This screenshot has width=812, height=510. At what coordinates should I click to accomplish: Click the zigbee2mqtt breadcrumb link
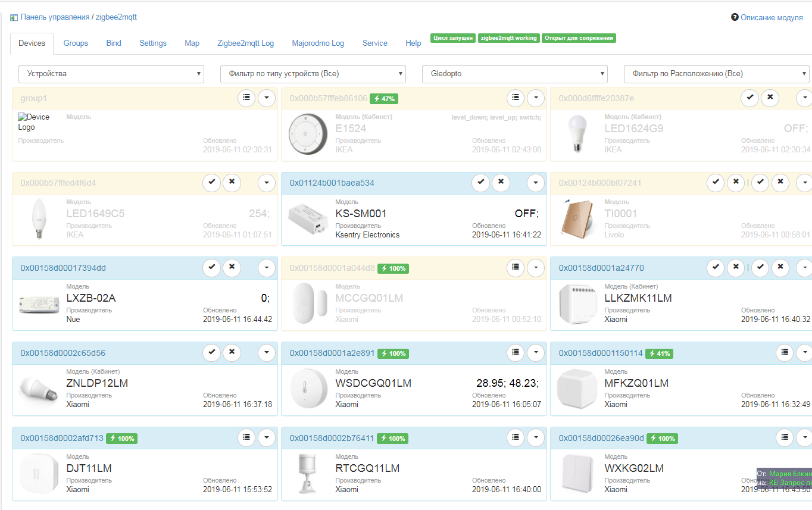[x=116, y=17]
